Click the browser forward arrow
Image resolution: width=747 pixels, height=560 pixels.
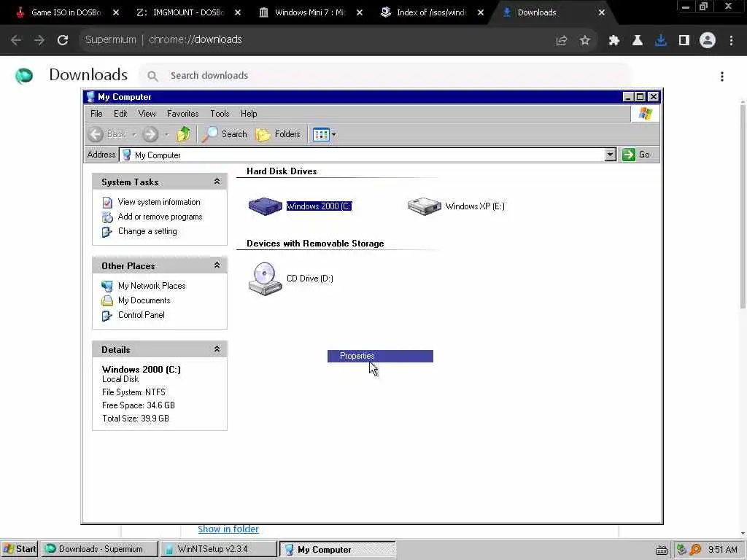point(39,40)
